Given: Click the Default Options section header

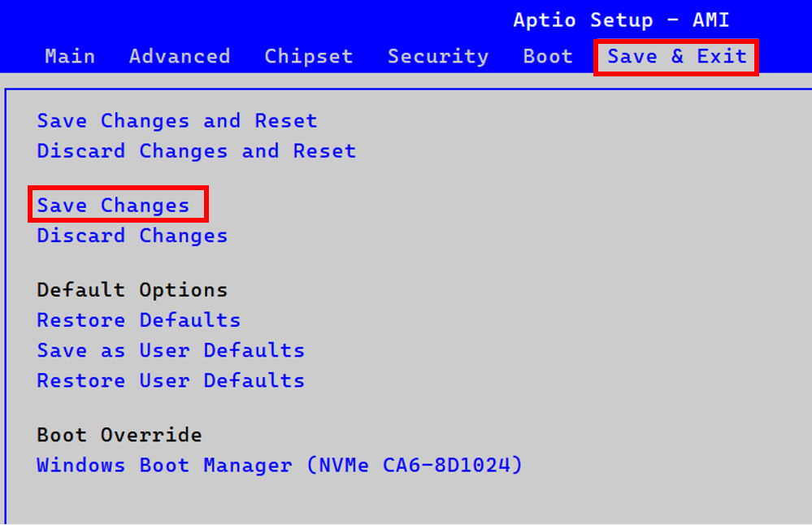Looking at the screenshot, I should click(x=132, y=289).
